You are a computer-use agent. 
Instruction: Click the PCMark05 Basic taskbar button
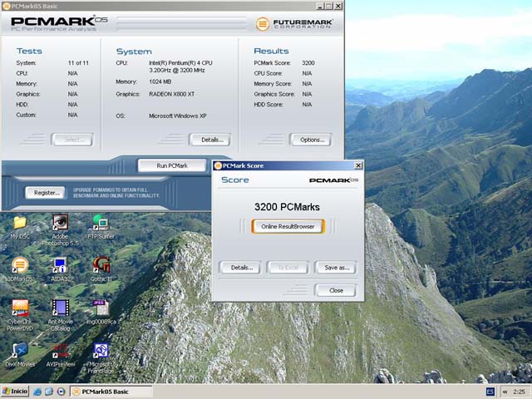tap(111, 392)
